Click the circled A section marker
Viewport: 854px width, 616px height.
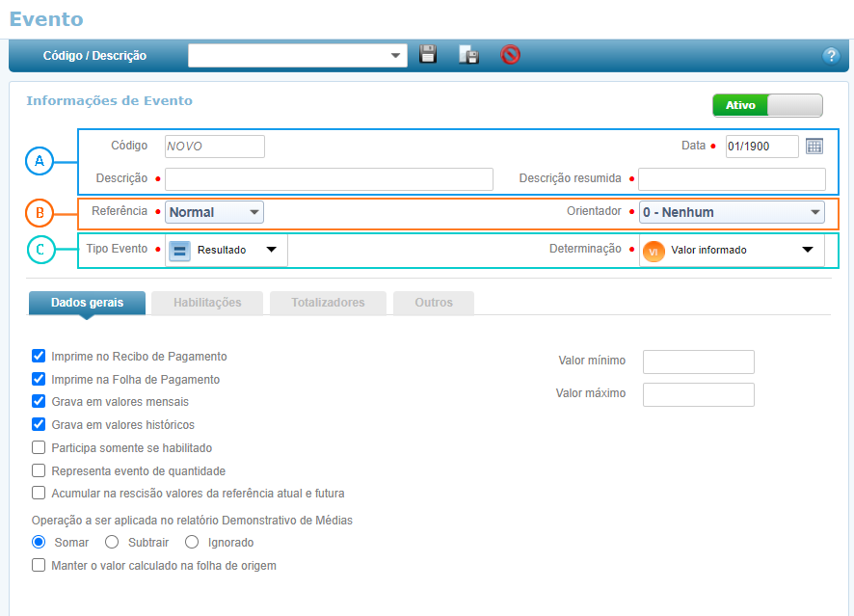coord(40,161)
